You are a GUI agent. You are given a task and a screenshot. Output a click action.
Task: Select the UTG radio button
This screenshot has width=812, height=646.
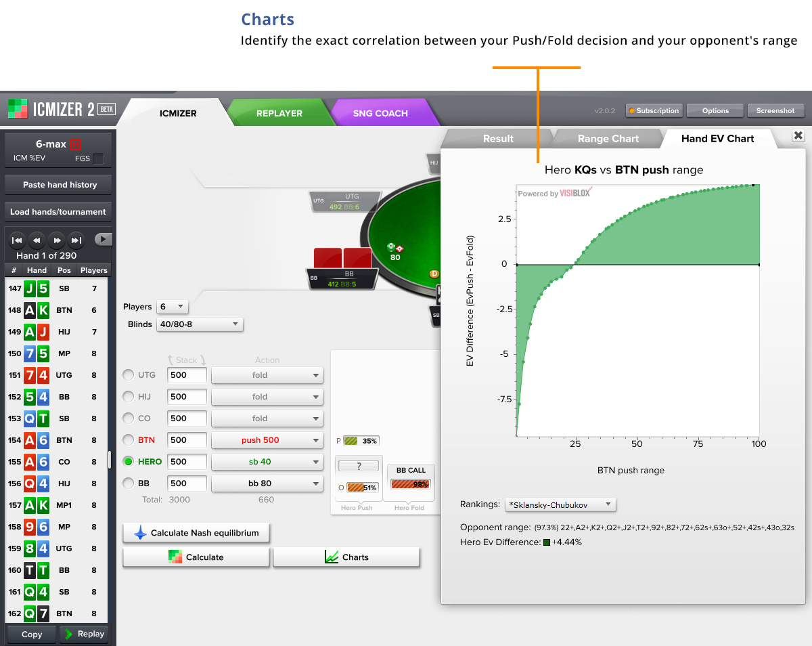128,375
